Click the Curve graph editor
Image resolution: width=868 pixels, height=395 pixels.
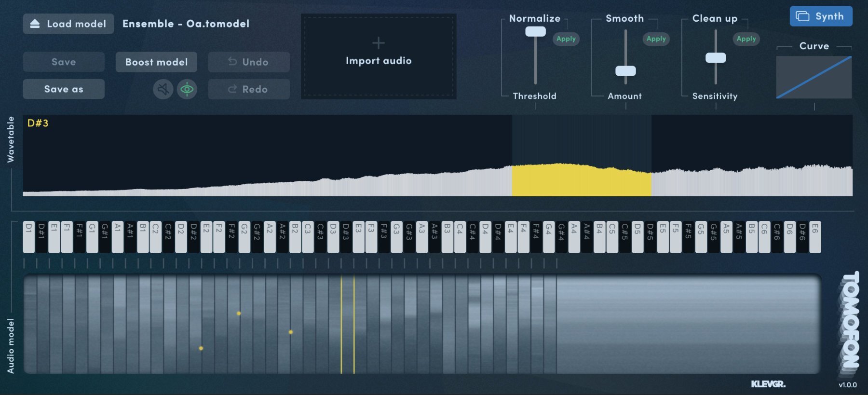click(814, 77)
